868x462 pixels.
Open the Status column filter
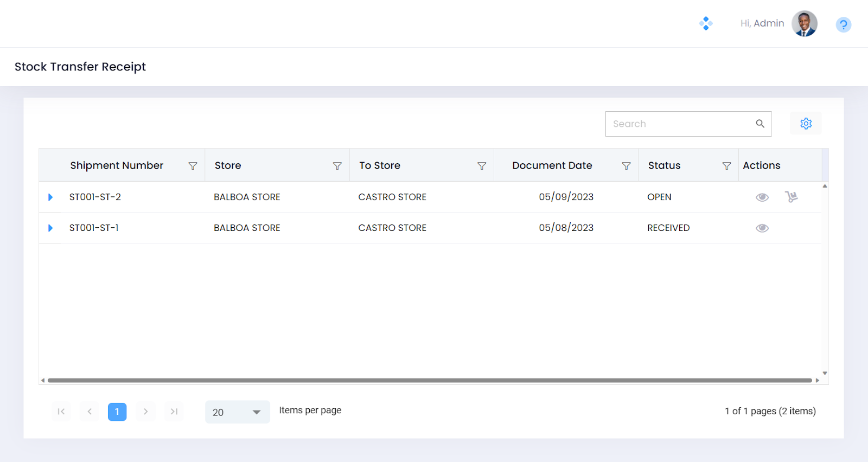pos(726,166)
